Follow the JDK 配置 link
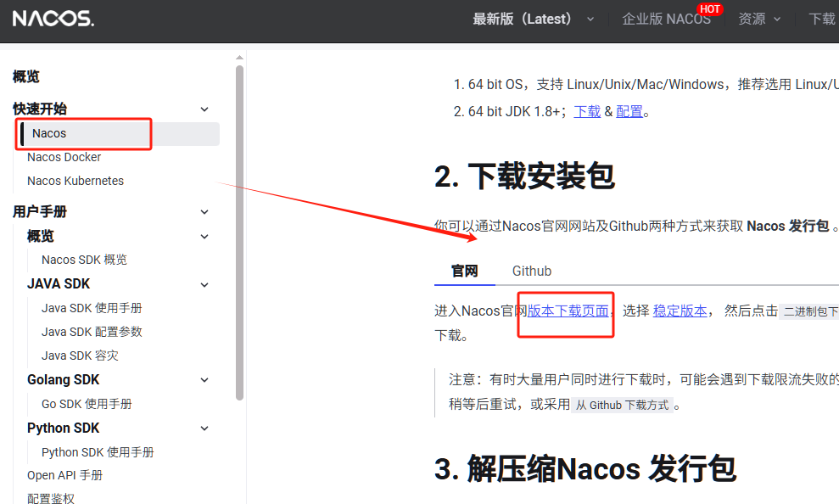Image resolution: width=839 pixels, height=504 pixels. pos(629,112)
